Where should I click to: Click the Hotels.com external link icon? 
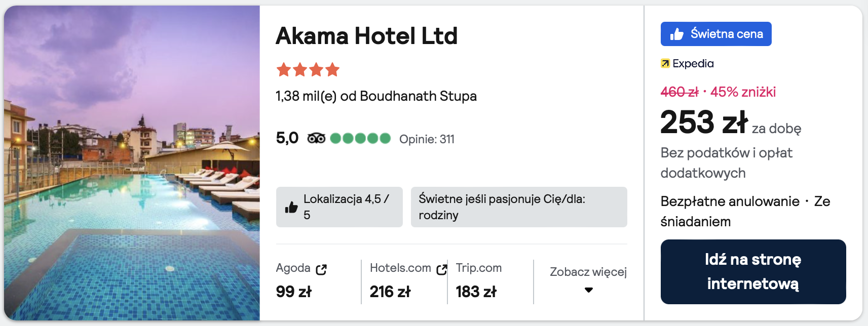442,269
